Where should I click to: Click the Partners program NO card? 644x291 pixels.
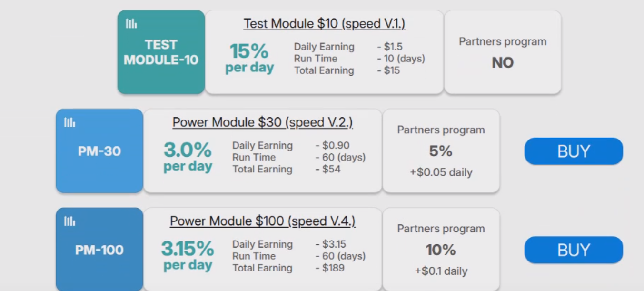503,52
